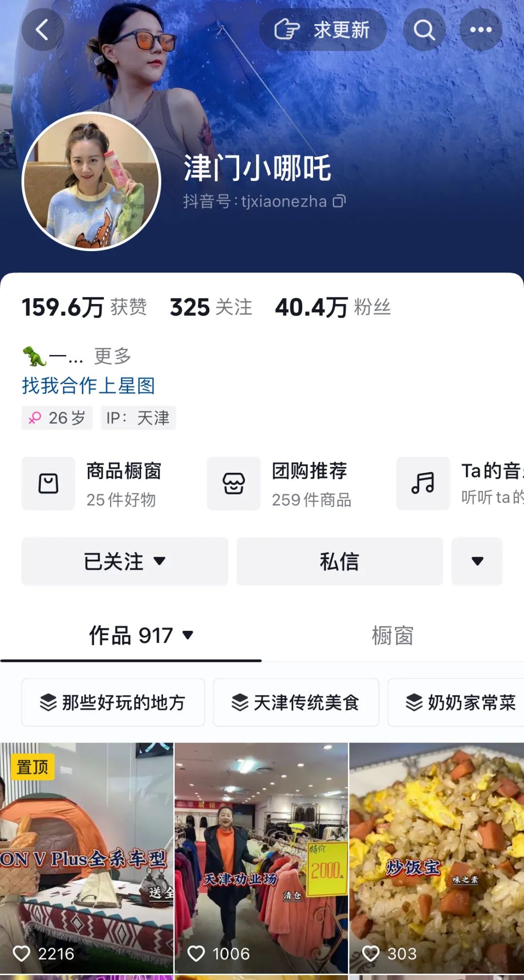Expand bio with 更多
Image resolution: width=524 pixels, height=980 pixels.
[113, 356]
